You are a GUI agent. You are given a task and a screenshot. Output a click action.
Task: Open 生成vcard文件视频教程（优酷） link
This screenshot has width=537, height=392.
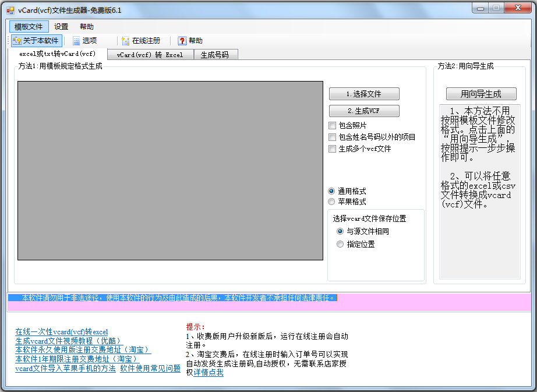tap(69, 341)
